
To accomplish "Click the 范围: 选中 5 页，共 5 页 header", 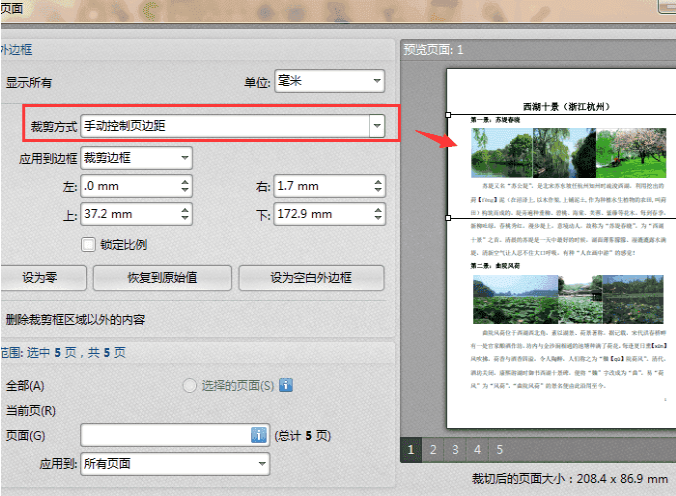I will (63, 353).
